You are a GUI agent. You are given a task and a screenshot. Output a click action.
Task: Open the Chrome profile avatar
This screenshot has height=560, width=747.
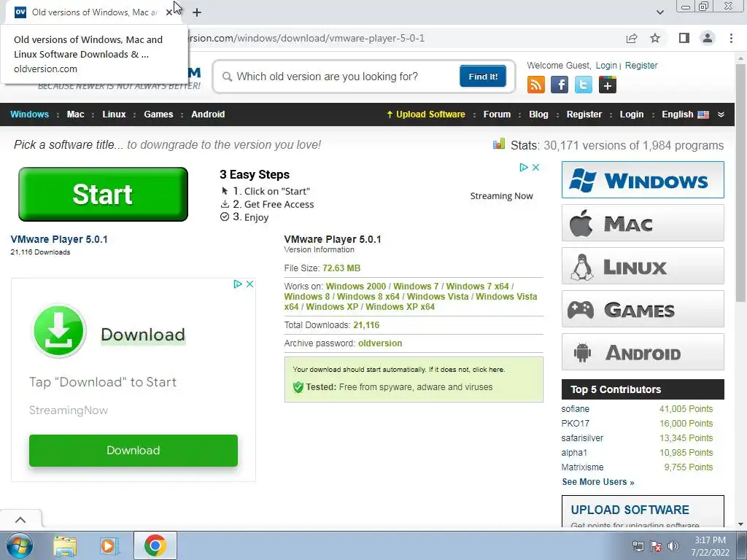[x=708, y=38]
